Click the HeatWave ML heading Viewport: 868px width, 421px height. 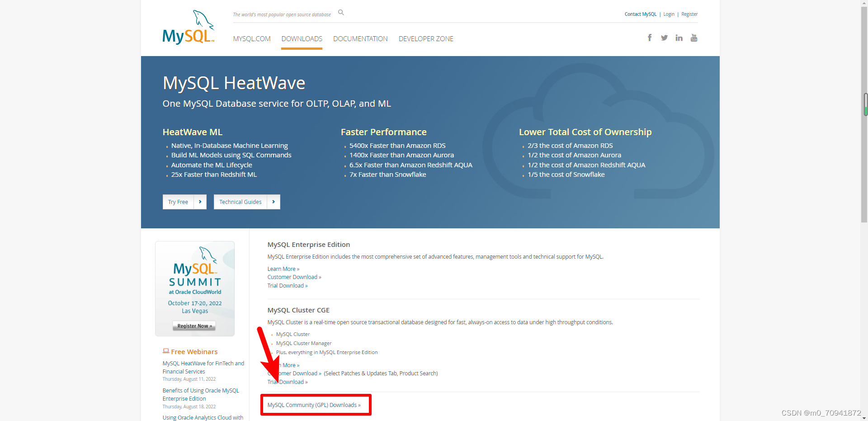tap(193, 132)
